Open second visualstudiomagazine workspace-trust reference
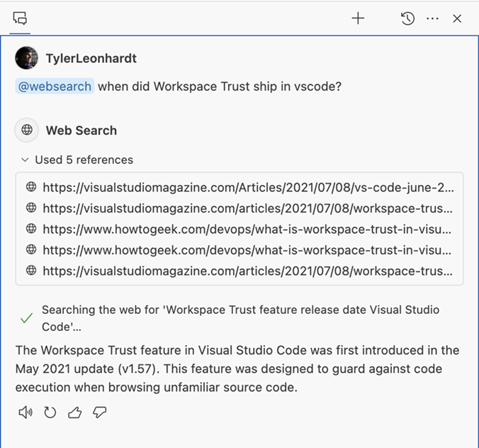479x448 pixels. 248,208
